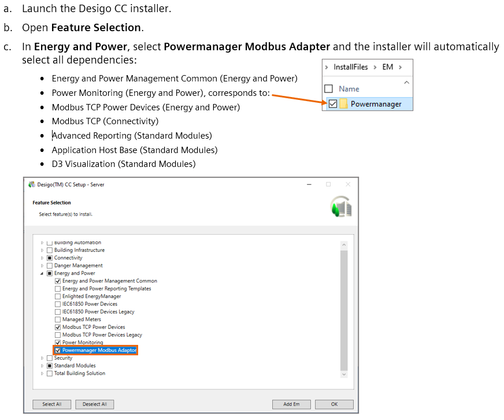Open InstallFiles in the breadcrumb path
The height and width of the screenshot is (420, 504).
click(350, 67)
